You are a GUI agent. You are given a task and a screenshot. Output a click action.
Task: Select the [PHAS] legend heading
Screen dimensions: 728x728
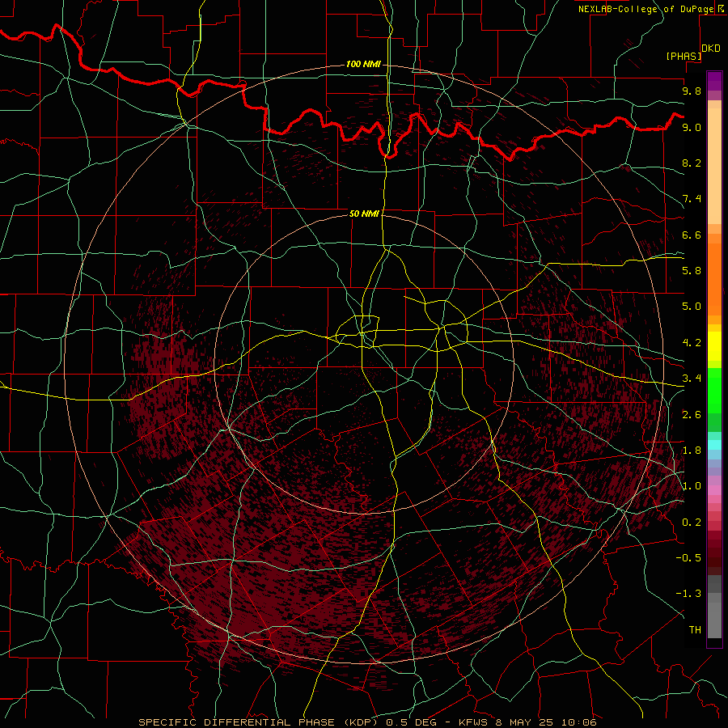(684, 56)
